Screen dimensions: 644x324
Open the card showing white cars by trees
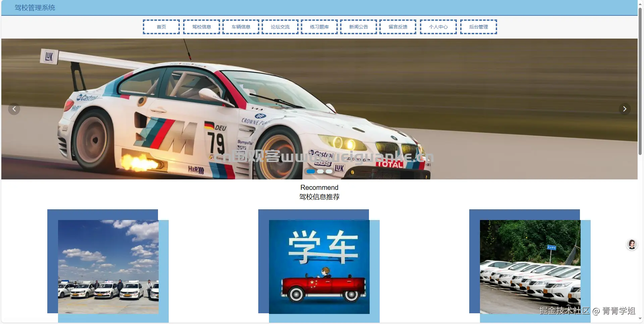coord(530,267)
